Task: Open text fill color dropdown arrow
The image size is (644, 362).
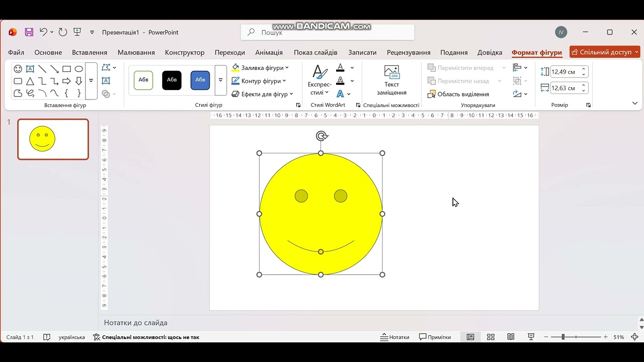Action: (x=352, y=67)
